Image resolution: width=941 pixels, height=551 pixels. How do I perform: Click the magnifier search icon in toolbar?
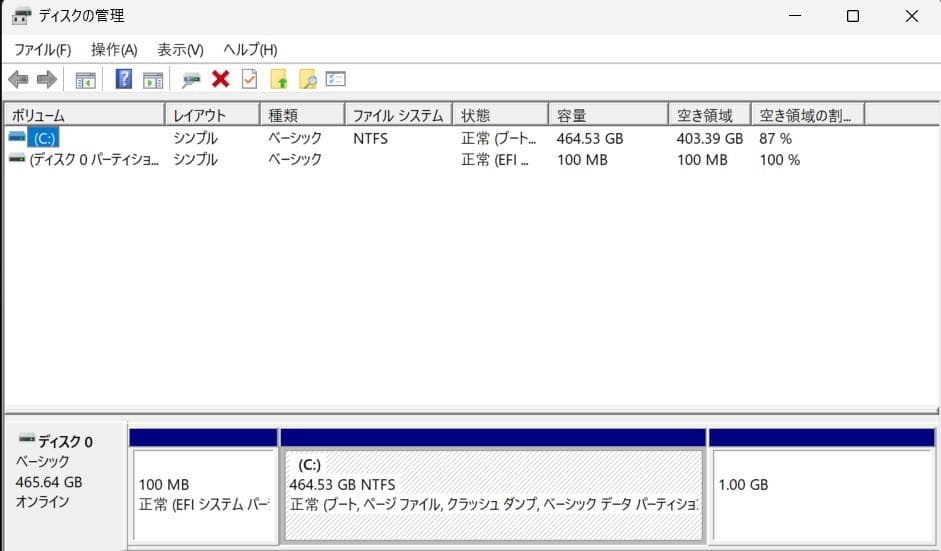point(307,79)
